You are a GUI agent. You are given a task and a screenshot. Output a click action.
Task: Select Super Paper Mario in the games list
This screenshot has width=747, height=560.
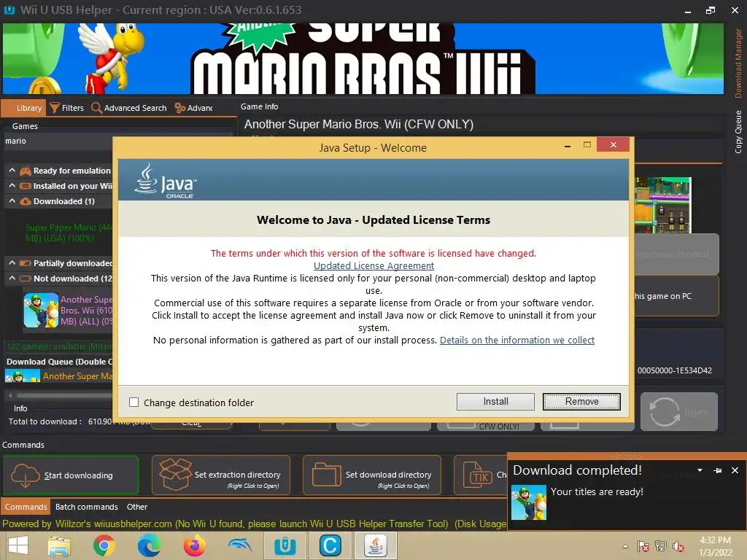(68, 233)
